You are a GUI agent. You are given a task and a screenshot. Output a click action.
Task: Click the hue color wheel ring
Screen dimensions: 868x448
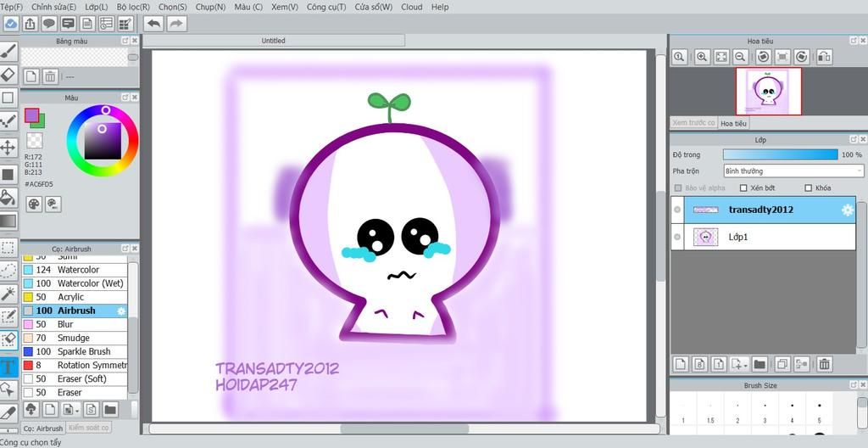[x=103, y=140]
